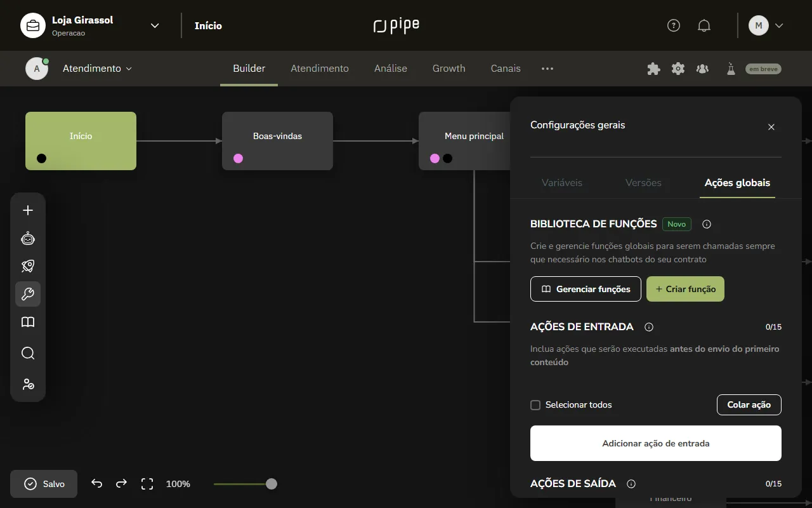Click the redo arrow icon
This screenshot has height=508, width=812.
pos(121,483)
